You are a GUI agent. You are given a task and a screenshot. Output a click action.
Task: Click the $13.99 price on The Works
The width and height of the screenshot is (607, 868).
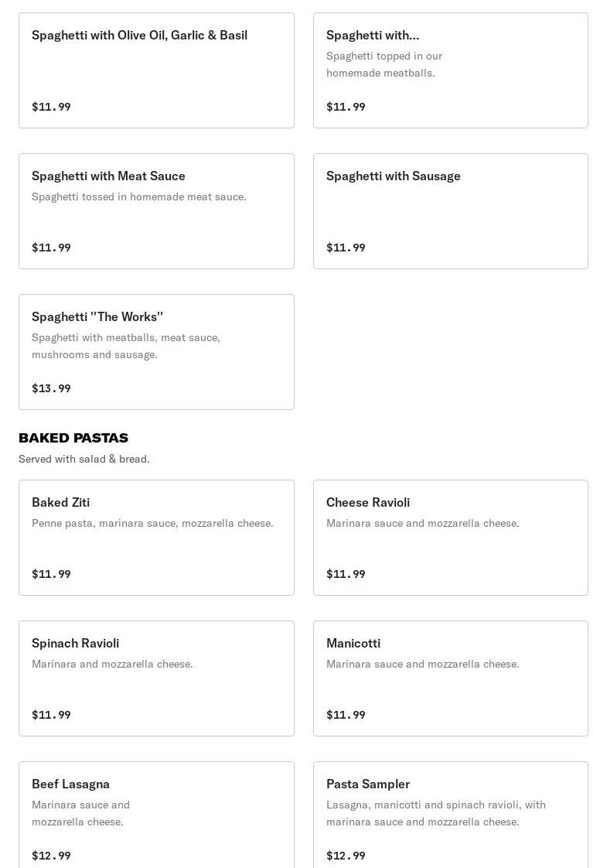pos(51,388)
